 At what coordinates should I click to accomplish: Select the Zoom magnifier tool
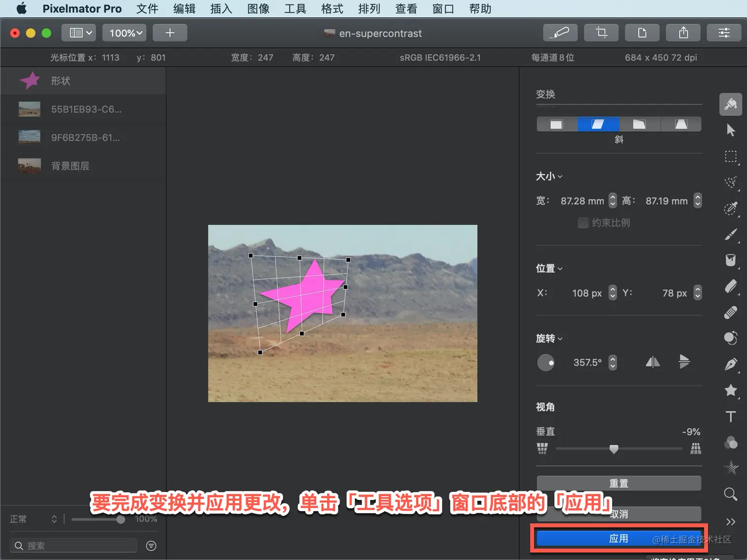731,494
